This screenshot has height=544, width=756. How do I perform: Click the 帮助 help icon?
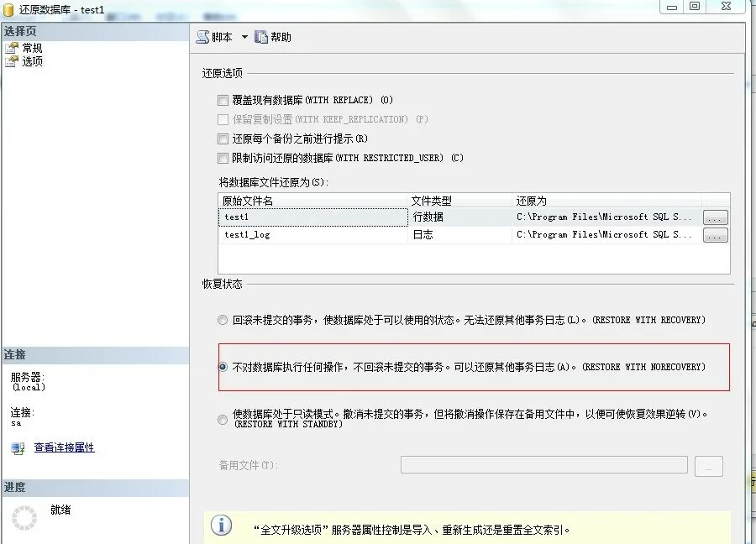261,37
